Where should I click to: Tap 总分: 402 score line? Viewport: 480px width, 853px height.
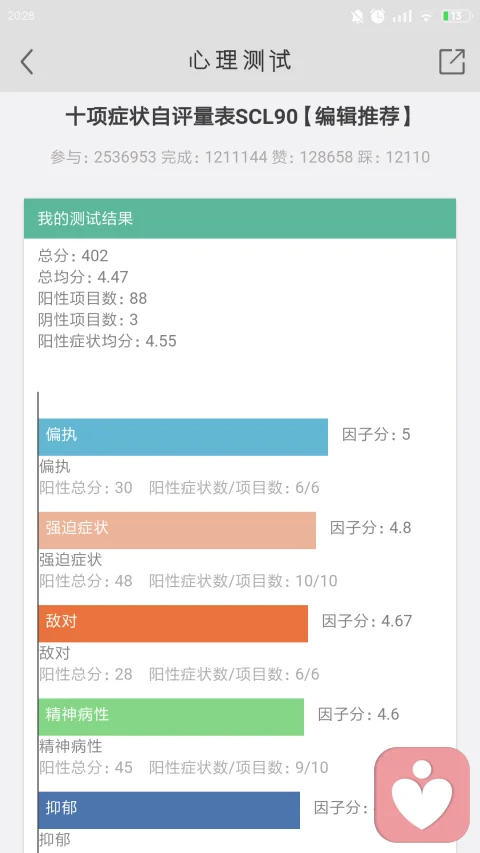(73, 255)
